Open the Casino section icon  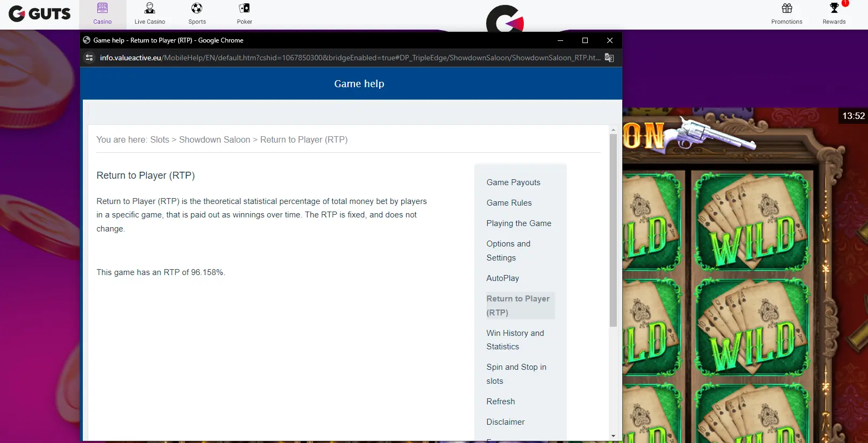tap(102, 8)
